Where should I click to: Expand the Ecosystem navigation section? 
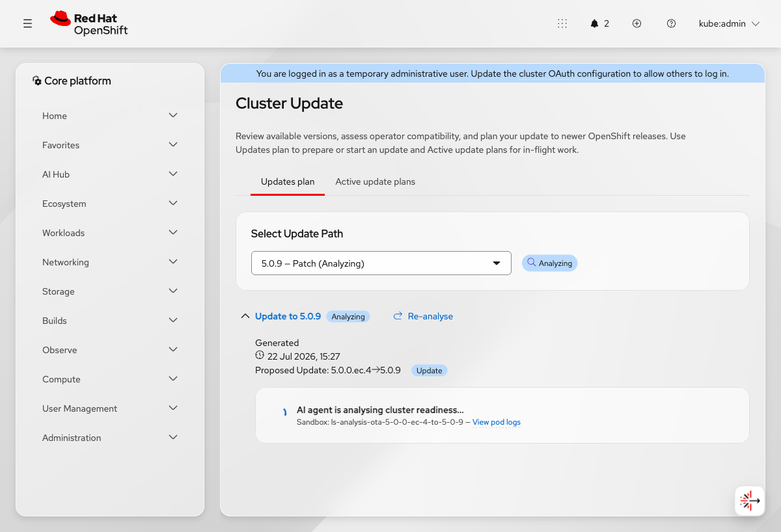[110, 204]
